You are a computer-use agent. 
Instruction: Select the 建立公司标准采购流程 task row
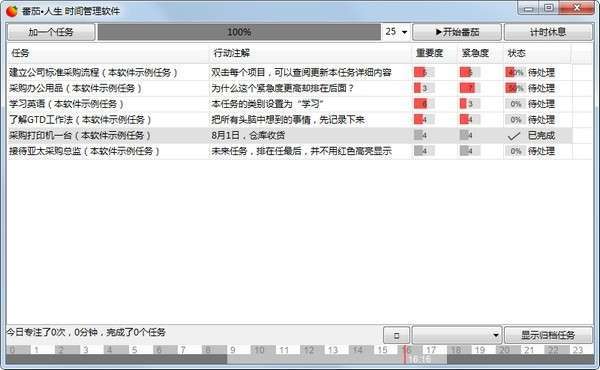pos(300,72)
